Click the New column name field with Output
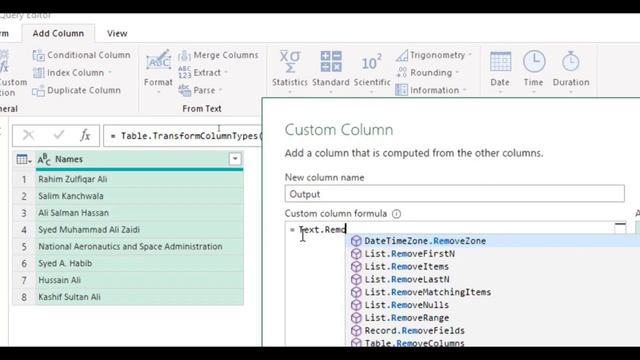Image resolution: width=640 pixels, height=360 pixels. (455, 194)
